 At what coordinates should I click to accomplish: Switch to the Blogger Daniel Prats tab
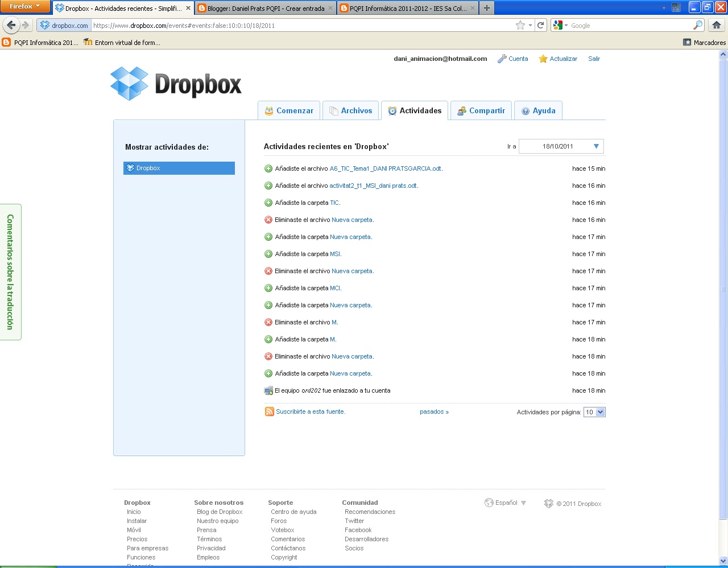tap(266, 8)
